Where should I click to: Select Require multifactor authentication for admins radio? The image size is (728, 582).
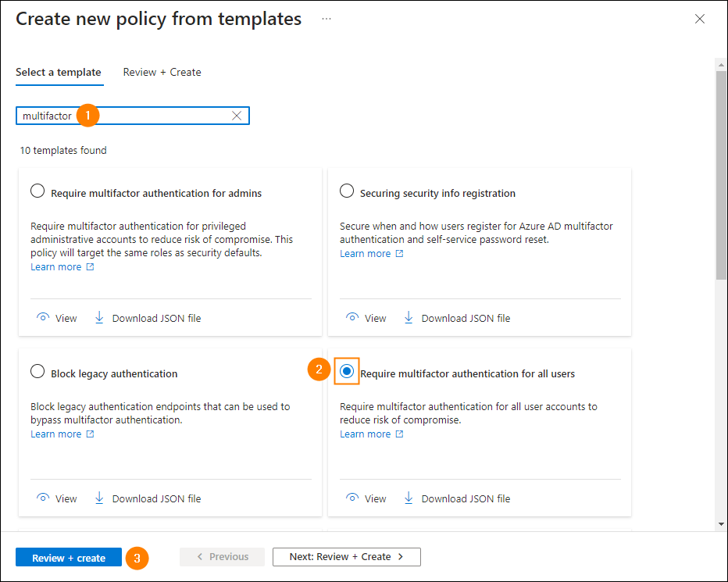click(x=37, y=191)
